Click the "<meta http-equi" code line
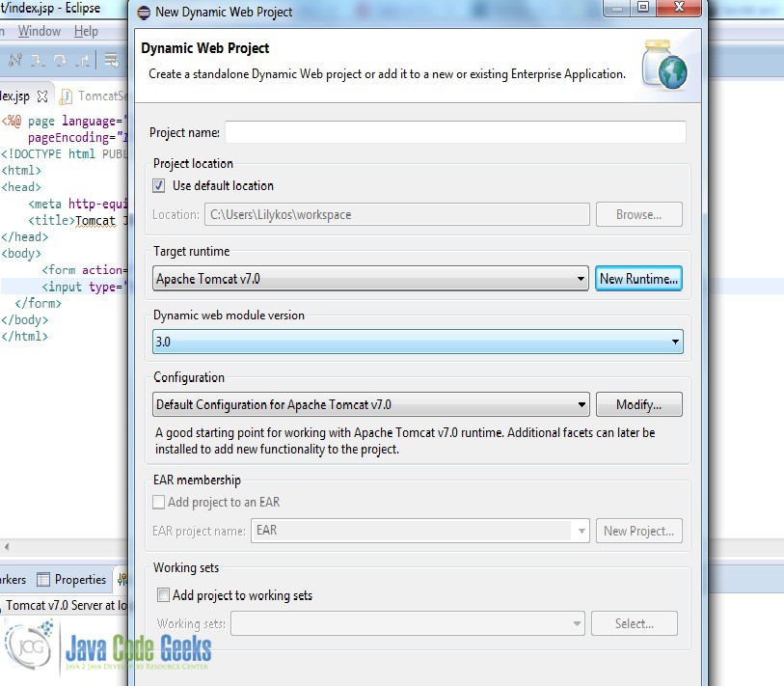 click(77, 204)
